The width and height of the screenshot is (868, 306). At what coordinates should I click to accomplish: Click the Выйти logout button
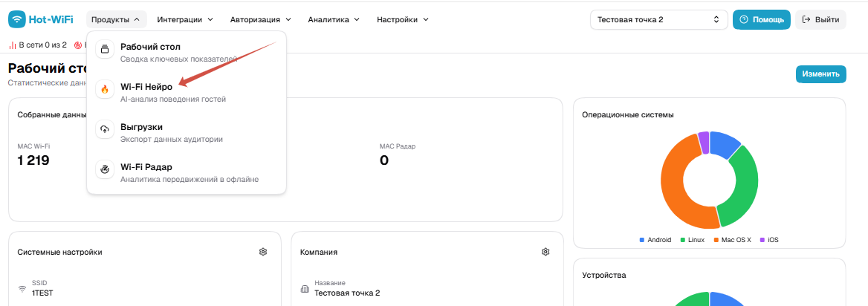click(x=820, y=19)
